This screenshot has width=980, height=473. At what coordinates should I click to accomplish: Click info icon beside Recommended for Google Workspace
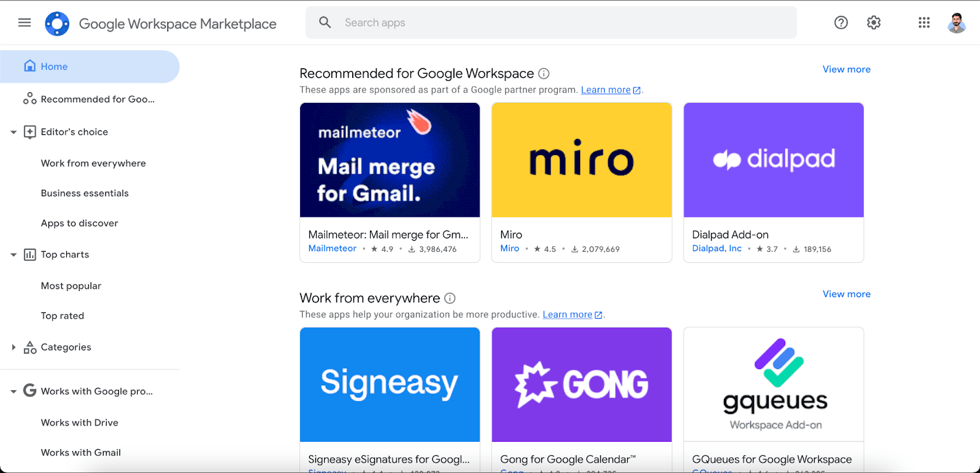pyautogui.click(x=544, y=74)
